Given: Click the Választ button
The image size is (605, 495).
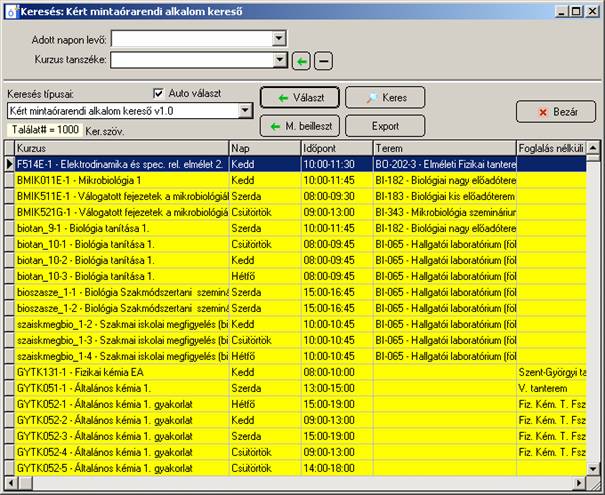Looking at the screenshot, I should tap(300, 98).
